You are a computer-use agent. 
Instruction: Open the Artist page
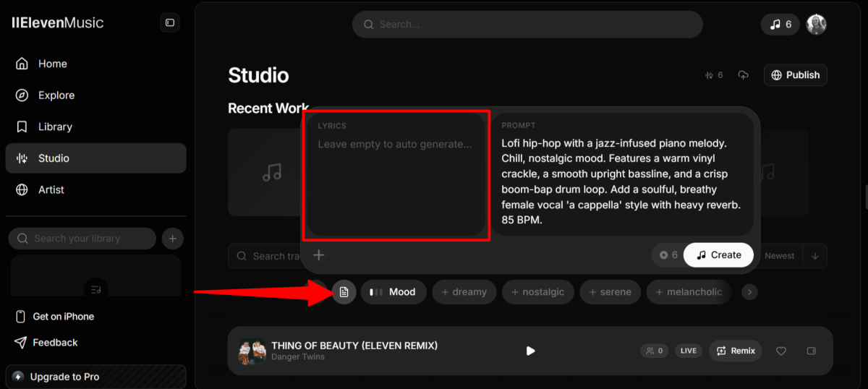pos(95,189)
